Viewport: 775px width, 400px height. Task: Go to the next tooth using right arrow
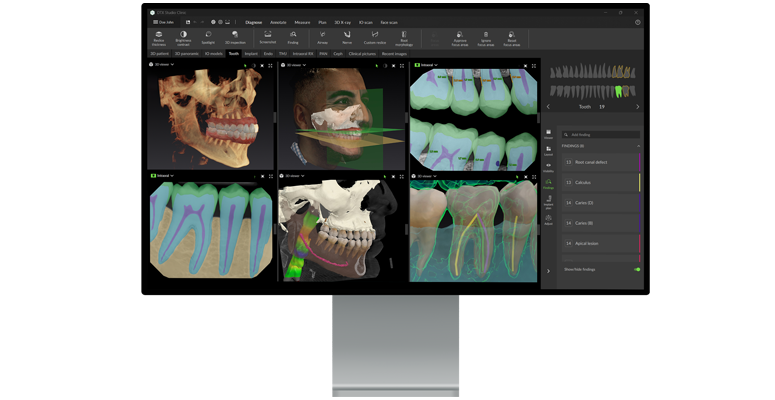tap(637, 106)
